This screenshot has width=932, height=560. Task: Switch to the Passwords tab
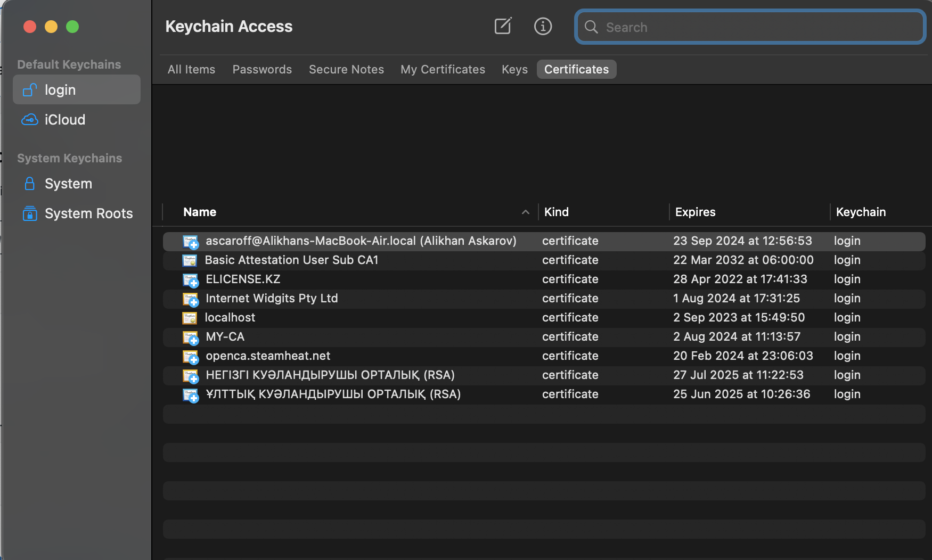tap(262, 69)
